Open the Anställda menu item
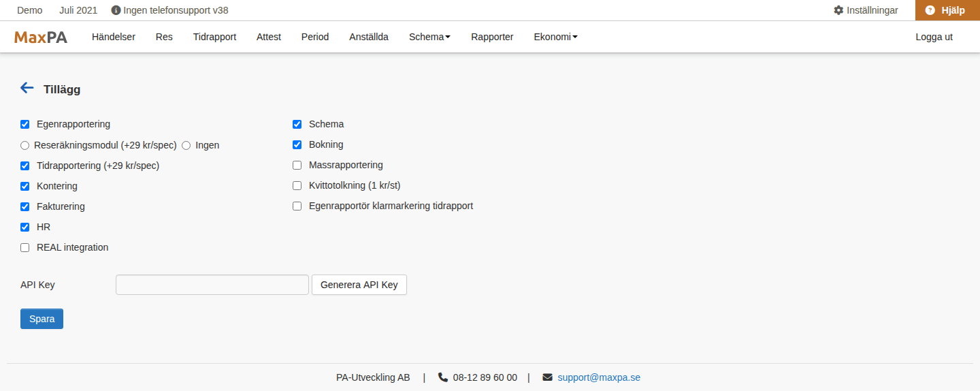Viewport: 980px width, 391px height. pyautogui.click(x=369, y=37)
